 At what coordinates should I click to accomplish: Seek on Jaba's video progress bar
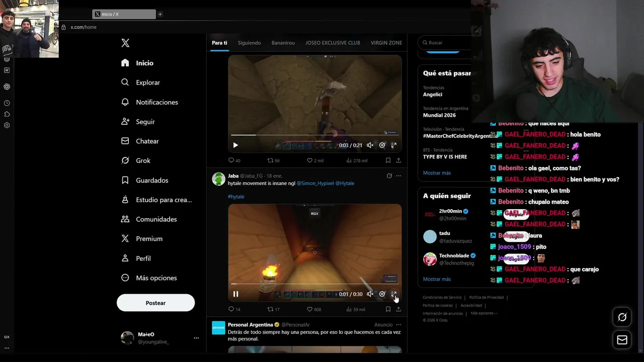315,284
